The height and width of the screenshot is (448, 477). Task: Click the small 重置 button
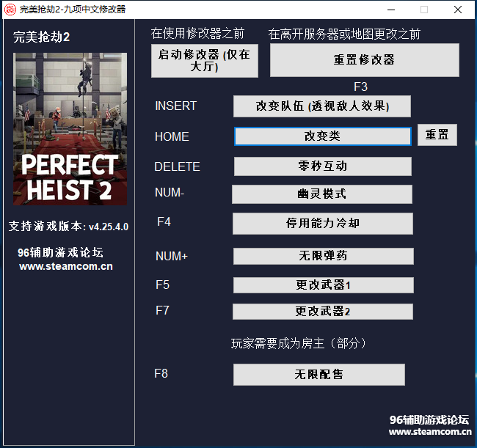[x=437, y=136]
